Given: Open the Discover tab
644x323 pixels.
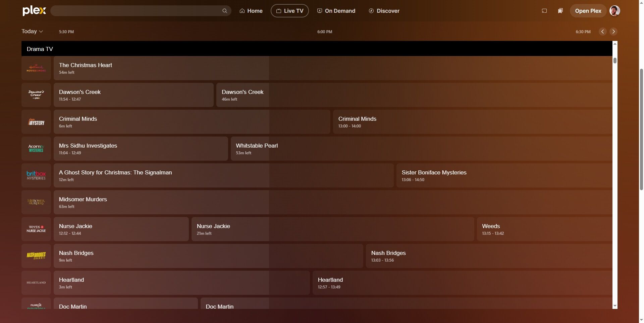Looking at the screenshot, I should (x=384, y=11).
